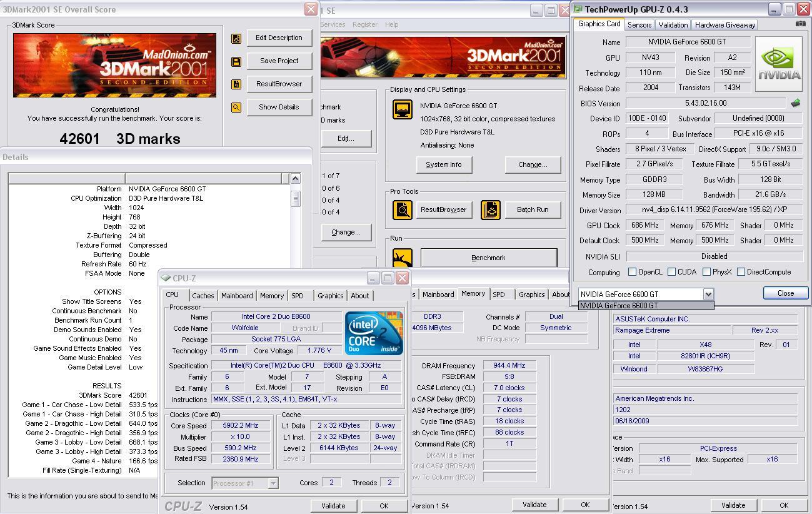Image resolution: width=812 pixels, height=514 pixels.
Task: Click the Edit... button in 3DMark main window
Action: coord(346,138)
